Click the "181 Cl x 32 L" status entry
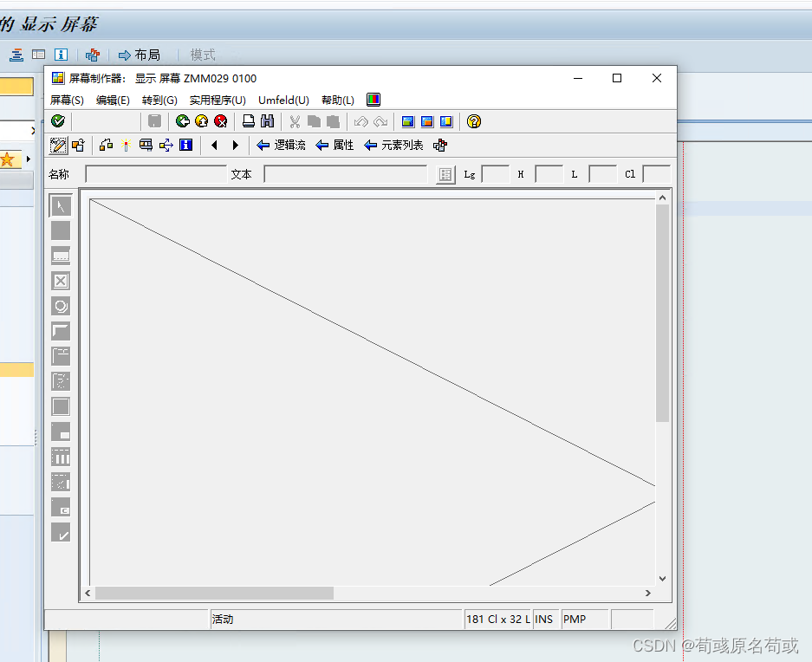 point(497,620)
